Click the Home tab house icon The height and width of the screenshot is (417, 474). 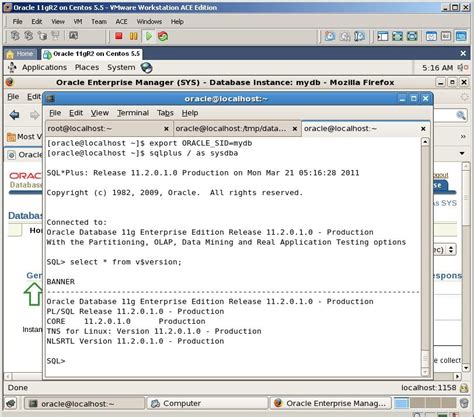tap(10, 54)
